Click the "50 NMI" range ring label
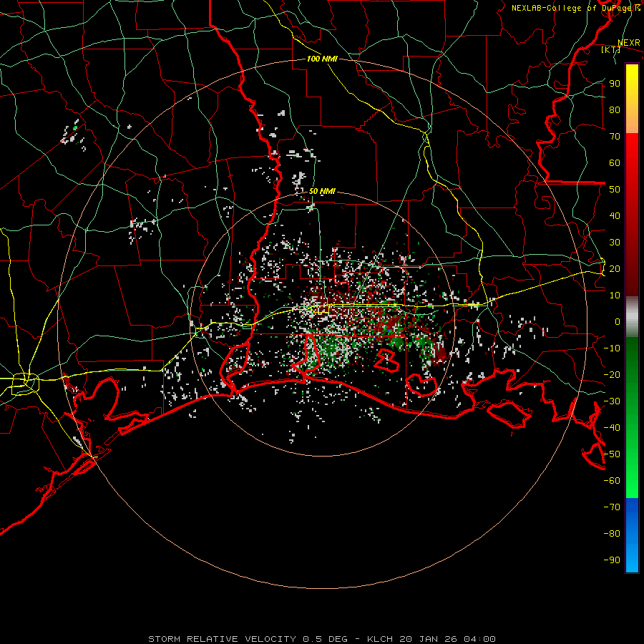 (322, 191)
